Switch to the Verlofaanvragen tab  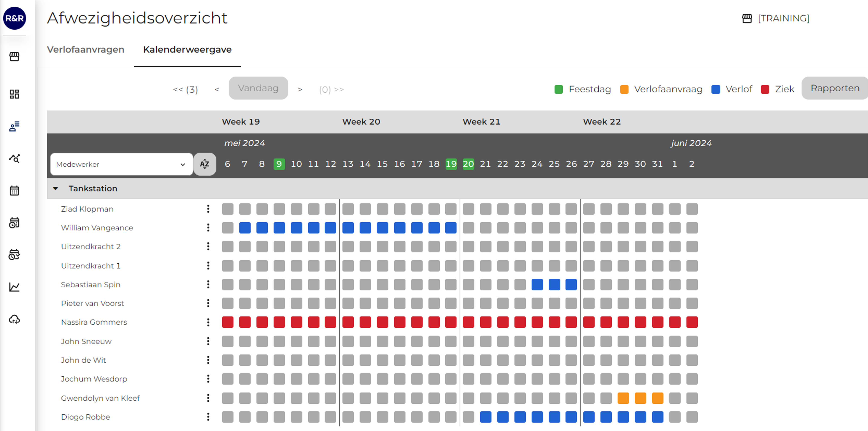tap(86, 49)
